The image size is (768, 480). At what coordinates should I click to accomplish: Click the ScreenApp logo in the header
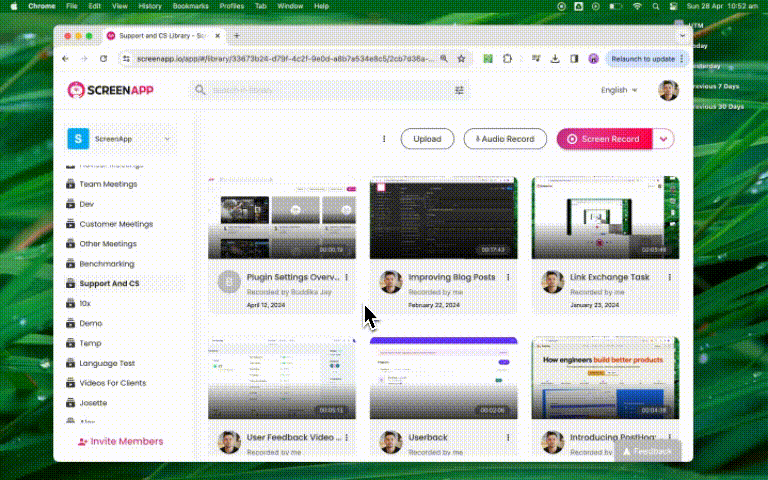(x=106, y=90)
